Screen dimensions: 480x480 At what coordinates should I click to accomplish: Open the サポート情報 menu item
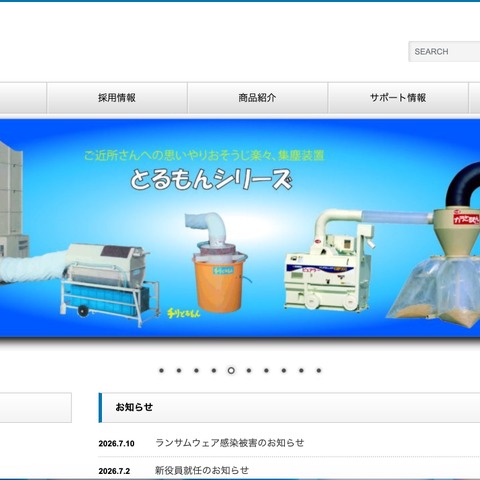click(398, 98)
